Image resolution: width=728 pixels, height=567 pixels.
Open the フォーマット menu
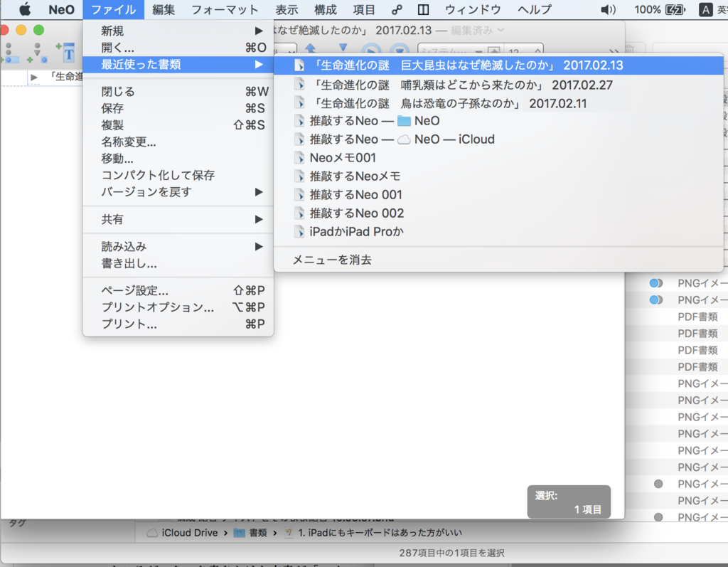point(225,9)
